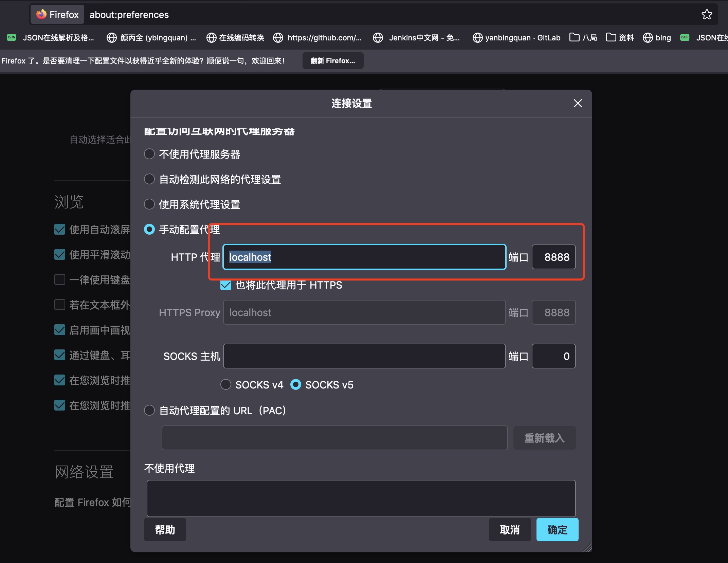This screenshot has height=563, width=728.
Task: Select 自动代理配置的 URL (PAC) option
Action: (x=149, y=410)
